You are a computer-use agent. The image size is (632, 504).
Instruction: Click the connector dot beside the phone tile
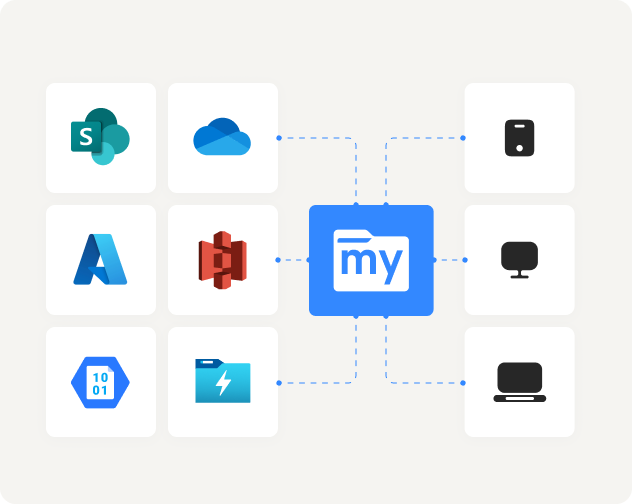tap(463, 137)
